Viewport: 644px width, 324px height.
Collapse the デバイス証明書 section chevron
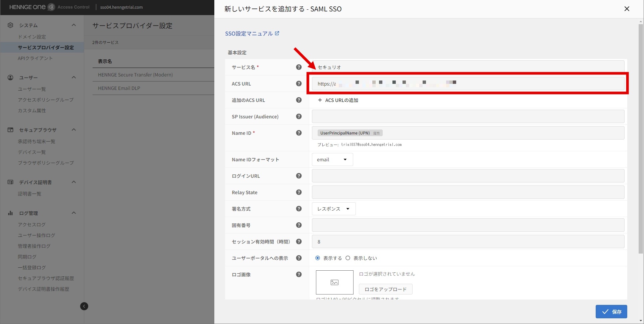click(x=74, y=182)
